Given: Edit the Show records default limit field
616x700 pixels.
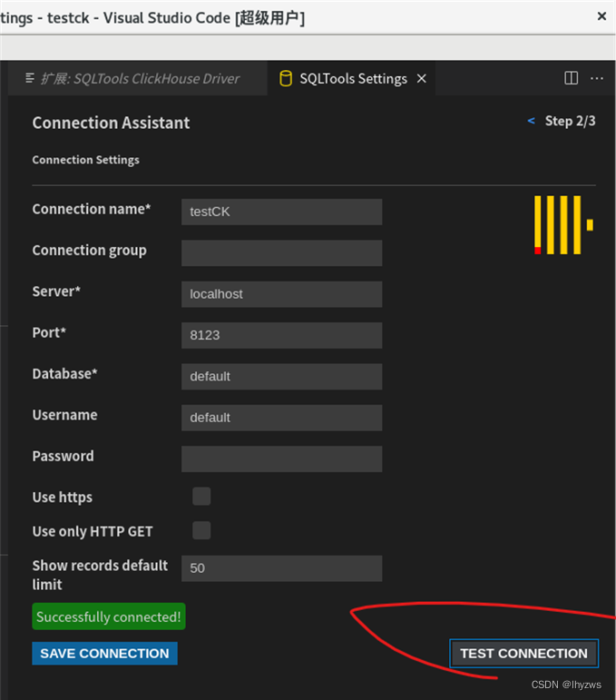Looking at the screenshot, I should (282, 568).
